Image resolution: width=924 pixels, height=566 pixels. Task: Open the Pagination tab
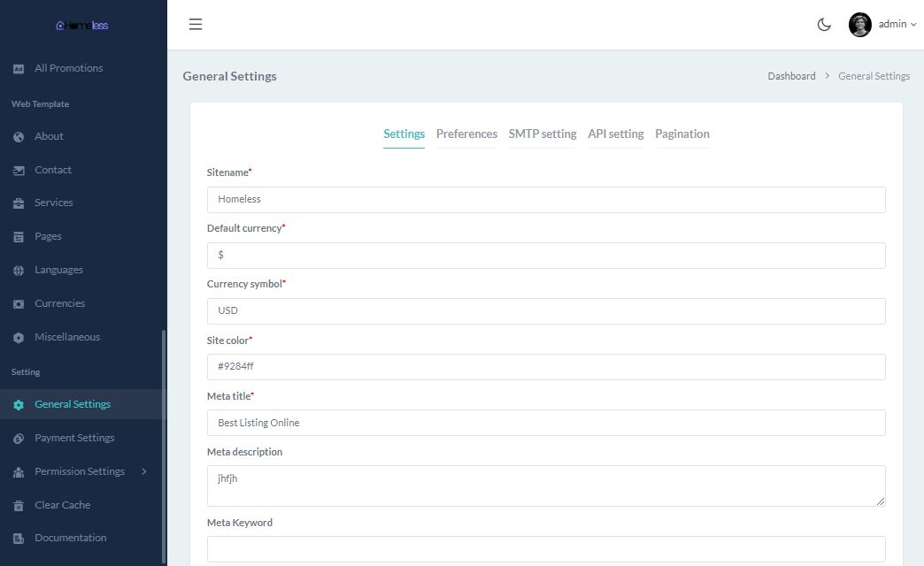click(x=681, y=134)
